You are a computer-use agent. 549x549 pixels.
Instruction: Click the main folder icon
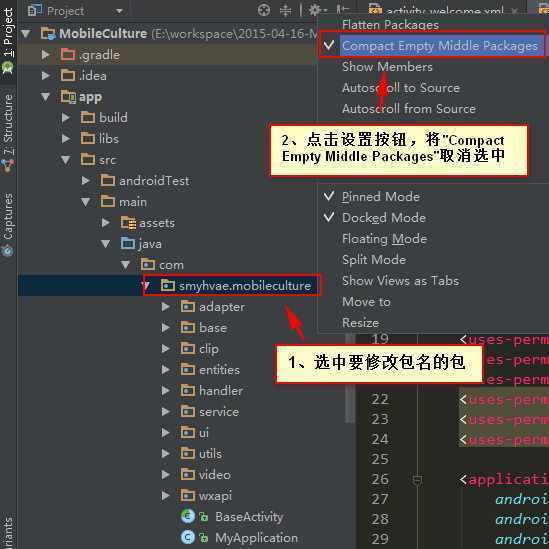[x=108, y=201]
